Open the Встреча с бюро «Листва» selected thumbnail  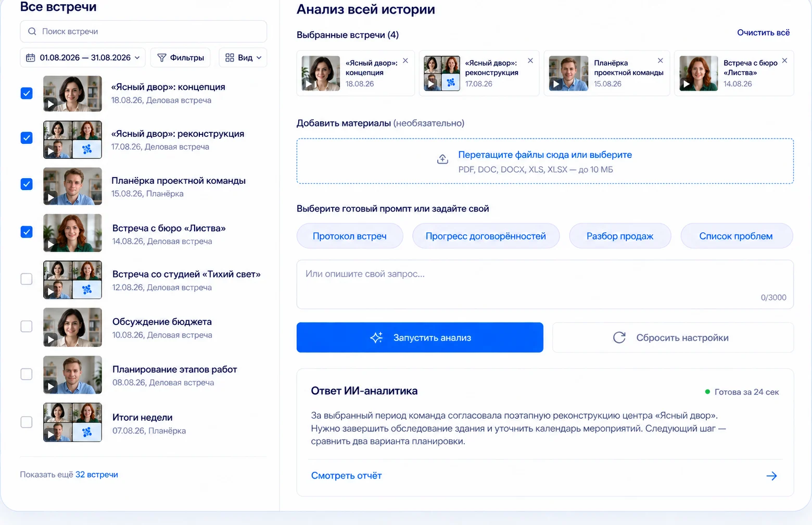(699, 73)
